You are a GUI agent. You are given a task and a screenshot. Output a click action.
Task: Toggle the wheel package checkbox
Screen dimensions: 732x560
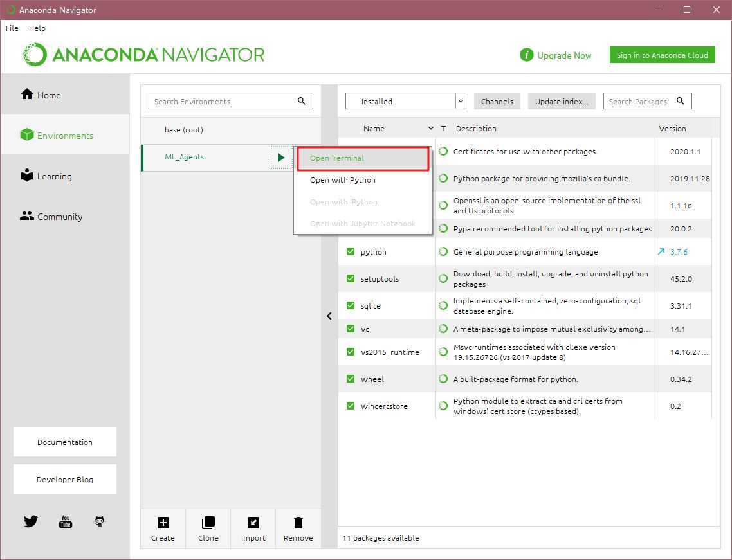(x=351, y=379)
